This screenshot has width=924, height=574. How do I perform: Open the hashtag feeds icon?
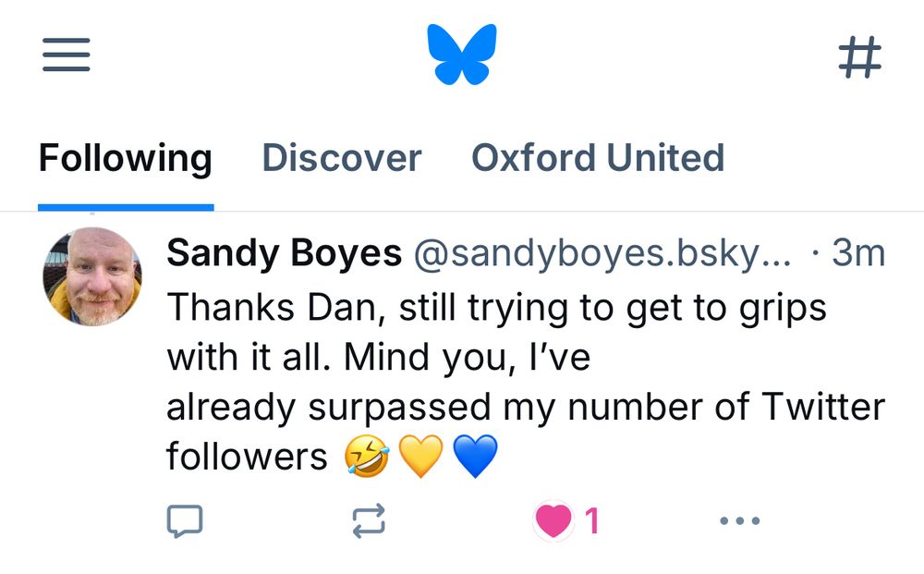tap(859, 57)
